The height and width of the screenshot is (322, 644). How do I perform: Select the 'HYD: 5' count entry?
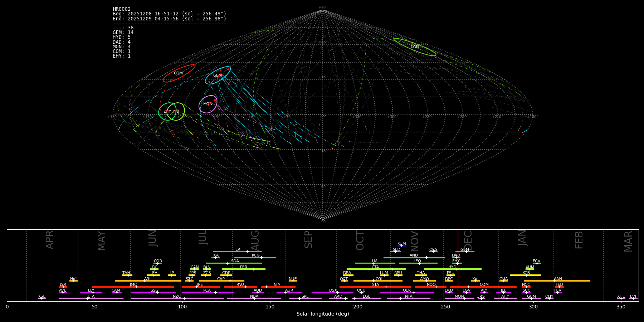[122, 37]
